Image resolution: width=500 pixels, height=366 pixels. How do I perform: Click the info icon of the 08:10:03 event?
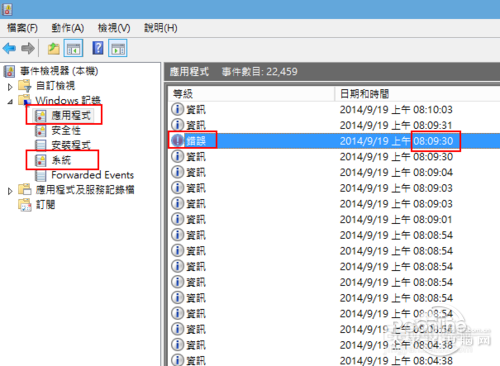pos(177,109)
